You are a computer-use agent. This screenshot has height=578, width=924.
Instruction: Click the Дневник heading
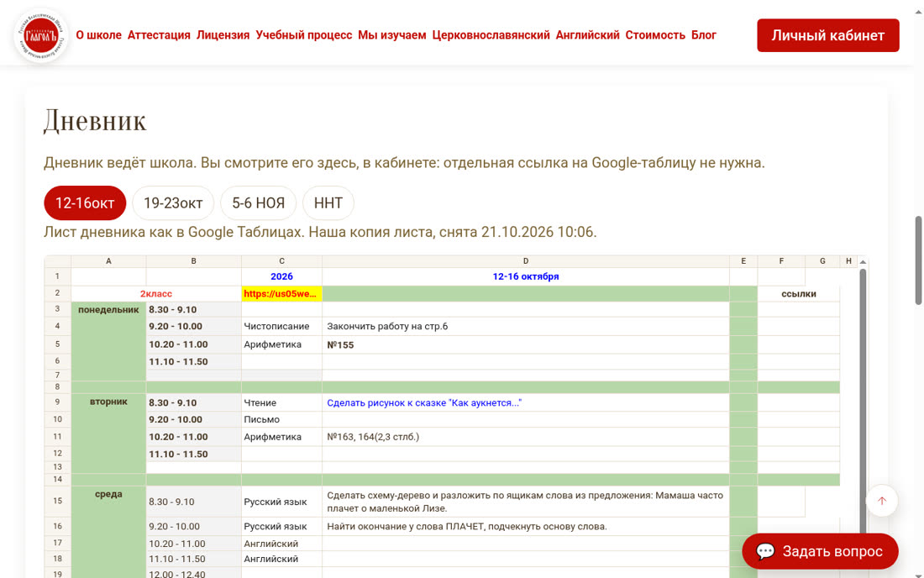tap(95, 121)
